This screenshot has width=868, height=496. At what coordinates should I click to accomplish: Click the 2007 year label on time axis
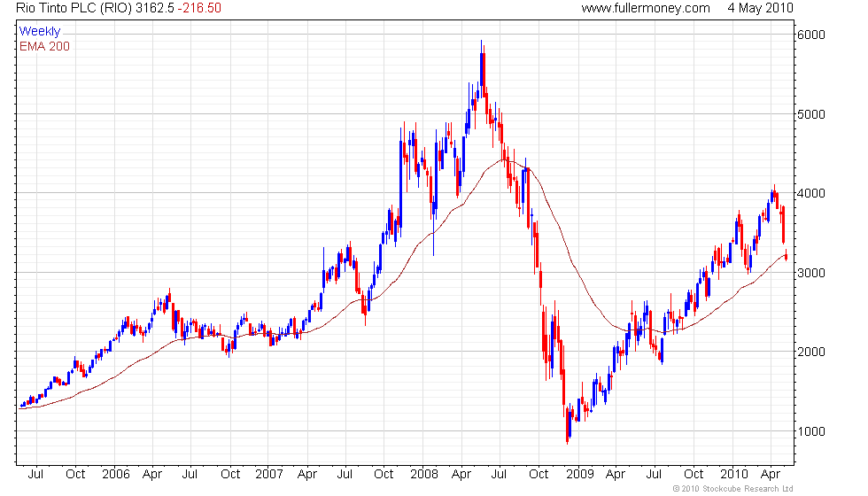point(269,475)
